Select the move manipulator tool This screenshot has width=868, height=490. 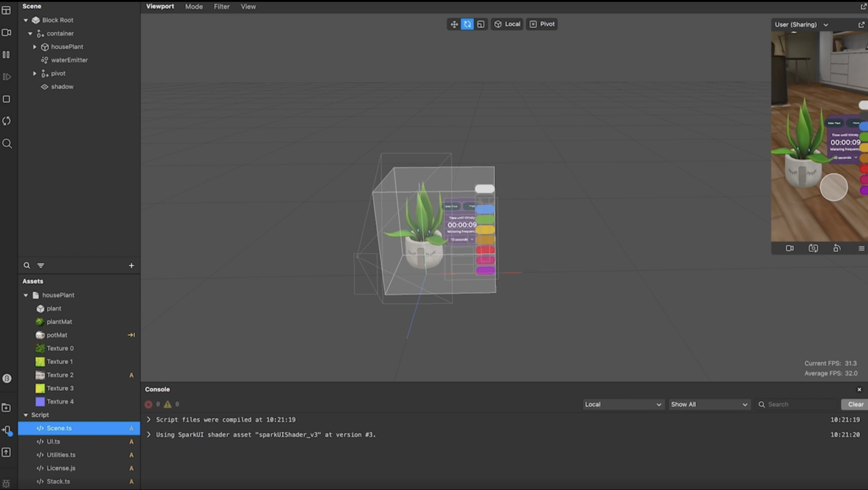(454, 24)
